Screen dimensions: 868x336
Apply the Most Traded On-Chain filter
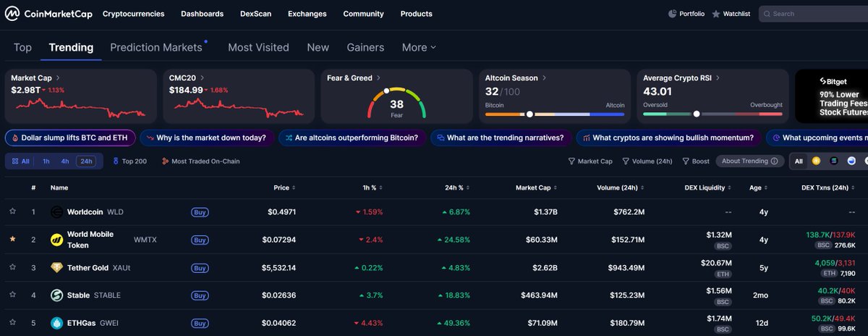(x=201, y=161)
